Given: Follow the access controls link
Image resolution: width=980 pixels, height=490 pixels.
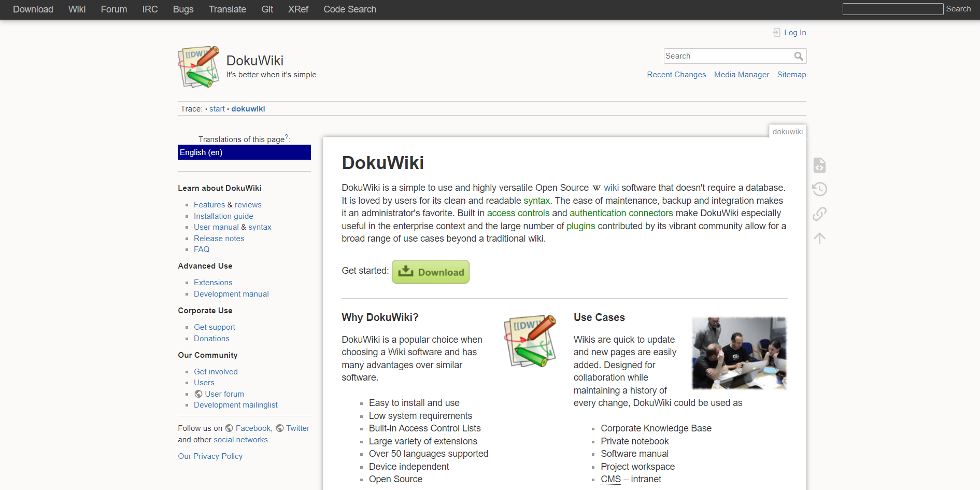Looking at the screenshot, I should (518, 213).
